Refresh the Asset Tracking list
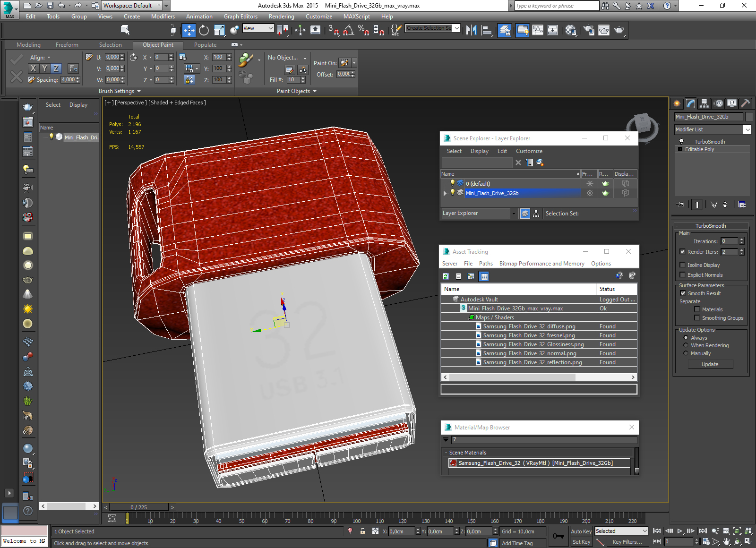This screenshot has height=548, width=756. coord(446,276)
